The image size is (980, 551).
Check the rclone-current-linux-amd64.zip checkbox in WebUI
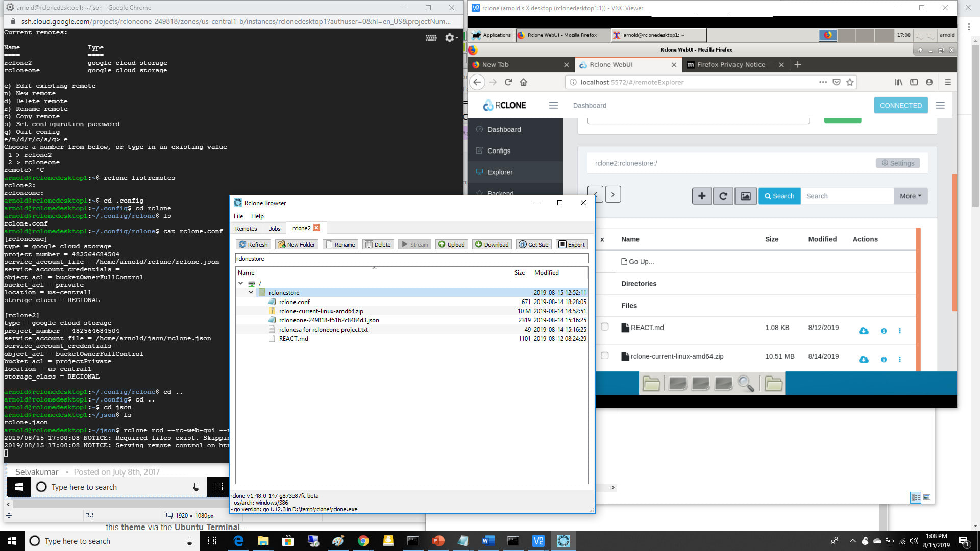click(605, 355)
